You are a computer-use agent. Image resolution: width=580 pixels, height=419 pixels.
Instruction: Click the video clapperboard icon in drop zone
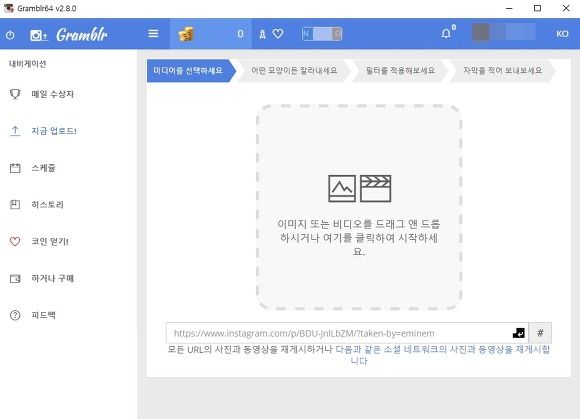[x=375, y=189]
